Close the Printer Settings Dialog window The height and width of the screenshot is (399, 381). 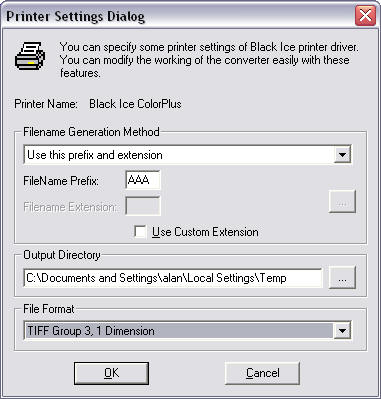click(365, 16)
